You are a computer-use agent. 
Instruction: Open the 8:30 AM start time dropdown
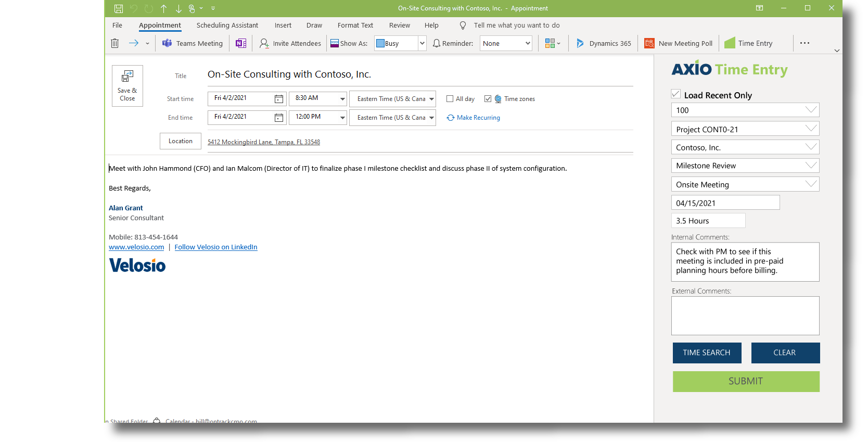[x=342, y=99]
